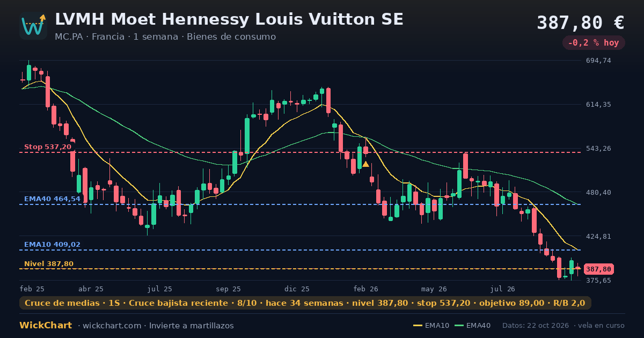Click the sep 25 date axis label
The image size is (644, 338).
pos(229,289)
